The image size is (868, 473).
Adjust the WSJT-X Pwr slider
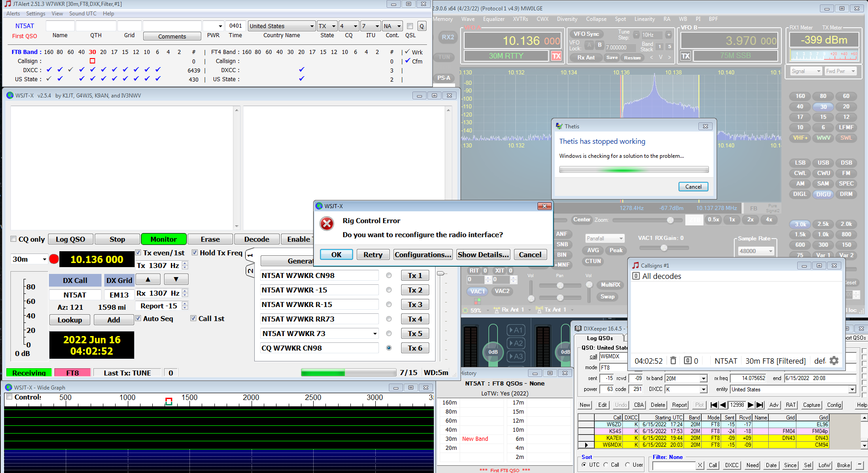[x=440, y=273]
